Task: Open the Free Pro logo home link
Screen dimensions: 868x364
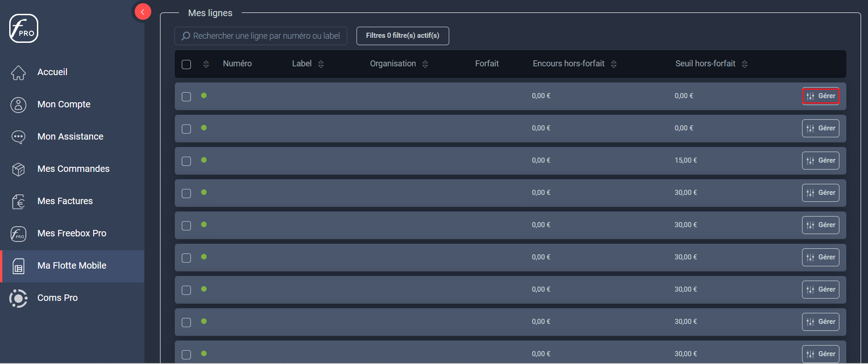Action: tap(24, 28)
